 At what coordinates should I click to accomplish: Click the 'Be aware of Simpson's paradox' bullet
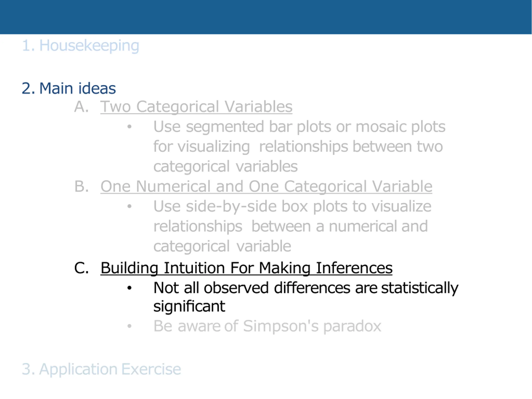[267, 326]
